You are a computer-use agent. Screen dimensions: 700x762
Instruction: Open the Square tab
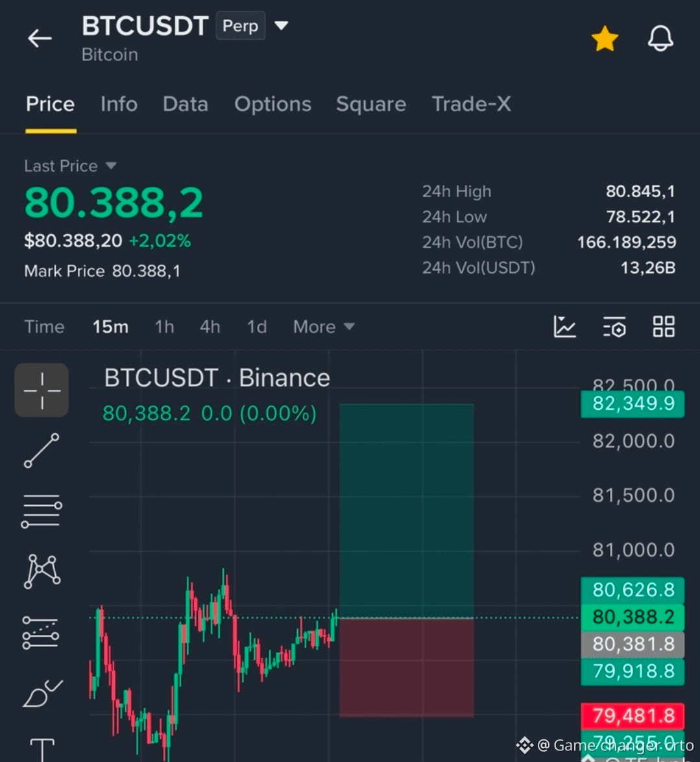[x=371, y=104]
